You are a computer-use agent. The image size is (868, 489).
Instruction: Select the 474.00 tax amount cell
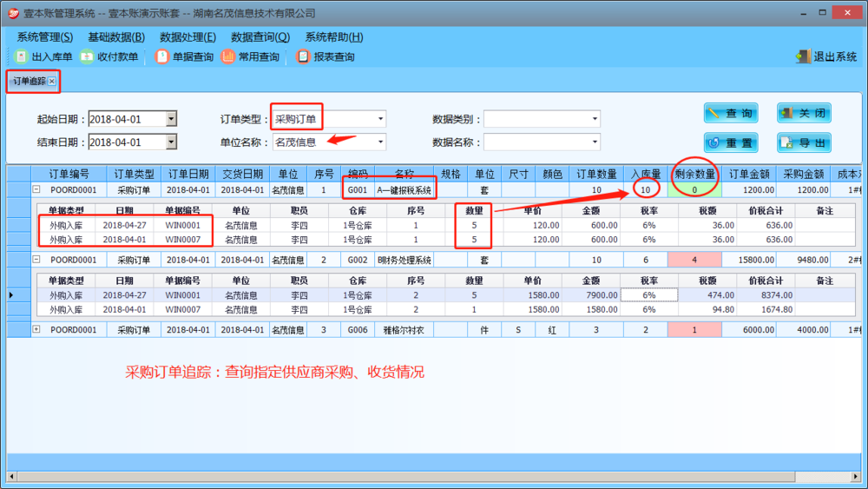tap(707, 295)
